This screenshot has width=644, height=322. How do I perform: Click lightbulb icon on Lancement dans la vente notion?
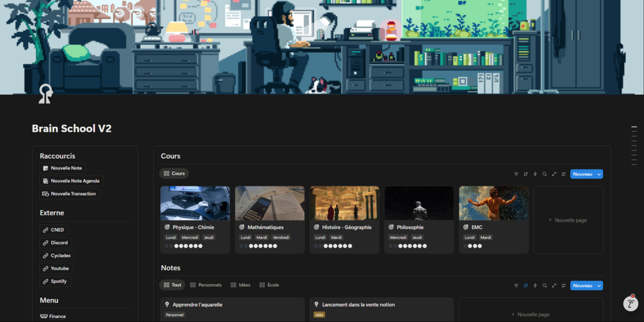[317, 304]
